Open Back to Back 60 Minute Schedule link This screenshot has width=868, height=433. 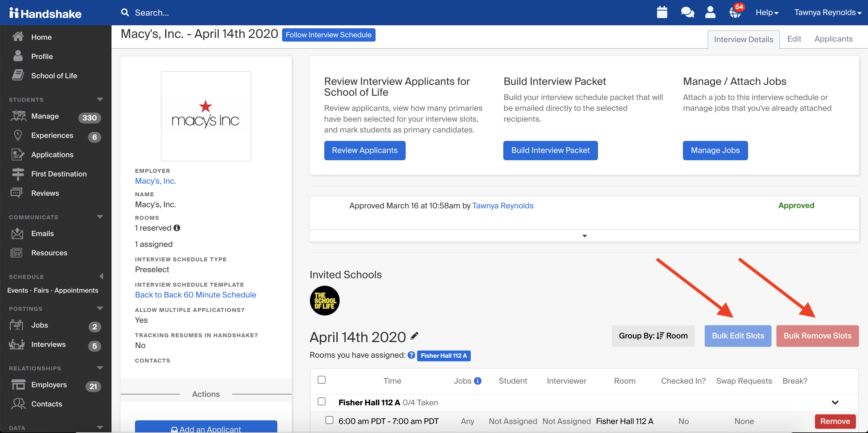click(195, 295)
